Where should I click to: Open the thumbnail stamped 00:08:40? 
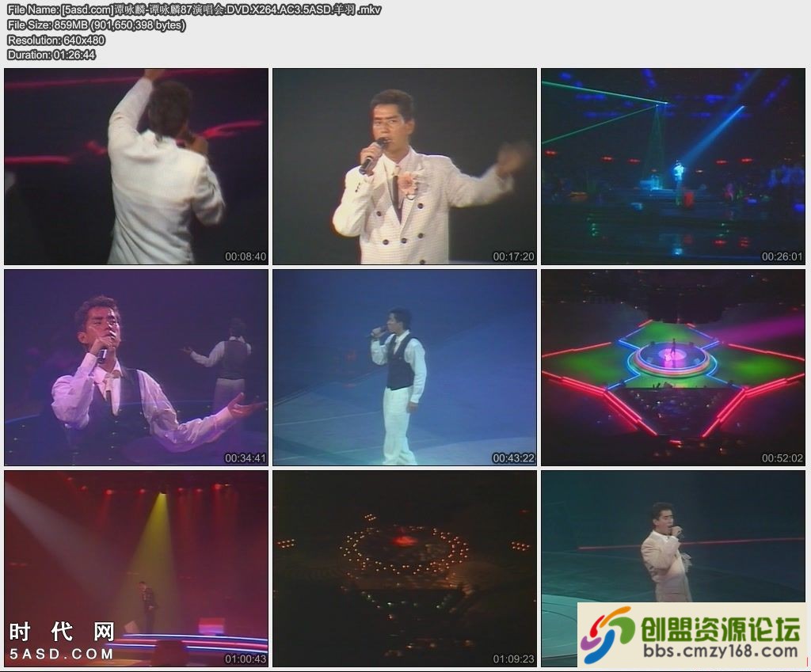point(136,166)
